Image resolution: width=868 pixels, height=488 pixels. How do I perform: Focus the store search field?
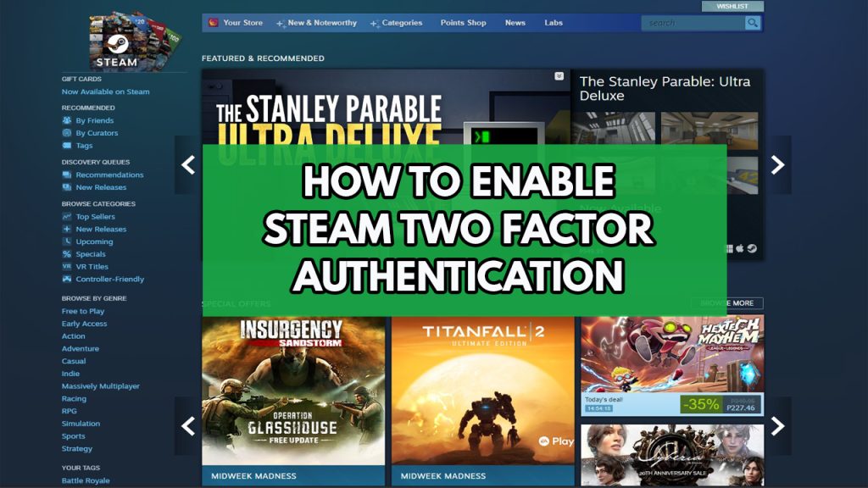coord(693,23)
